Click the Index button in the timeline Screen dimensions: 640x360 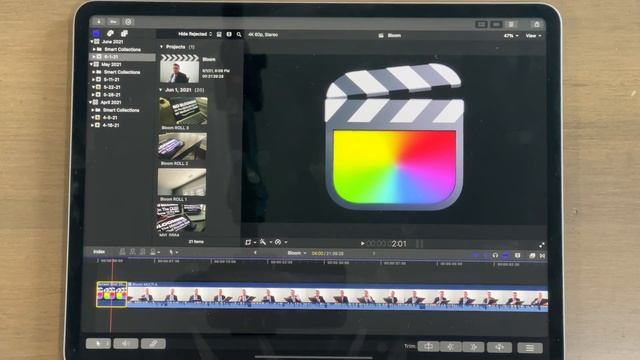[99, 252]
